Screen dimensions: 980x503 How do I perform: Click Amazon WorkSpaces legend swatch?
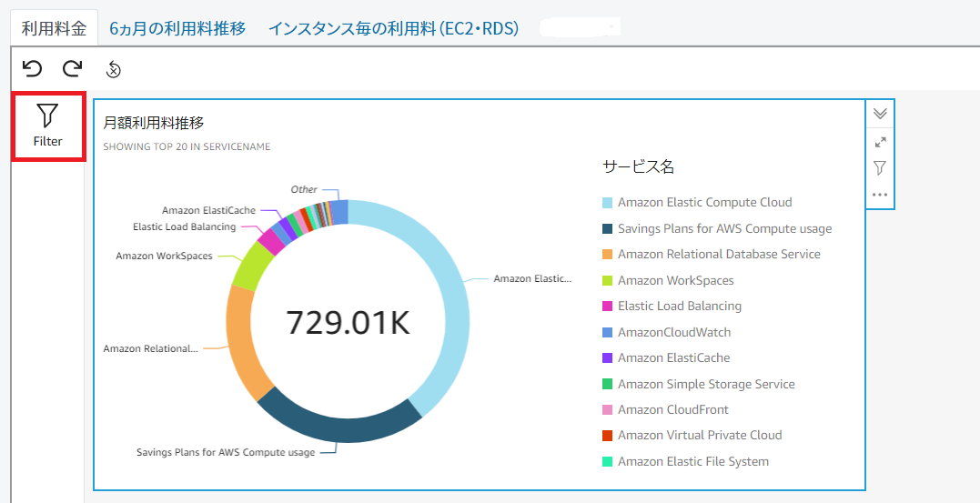click(608, 280)
